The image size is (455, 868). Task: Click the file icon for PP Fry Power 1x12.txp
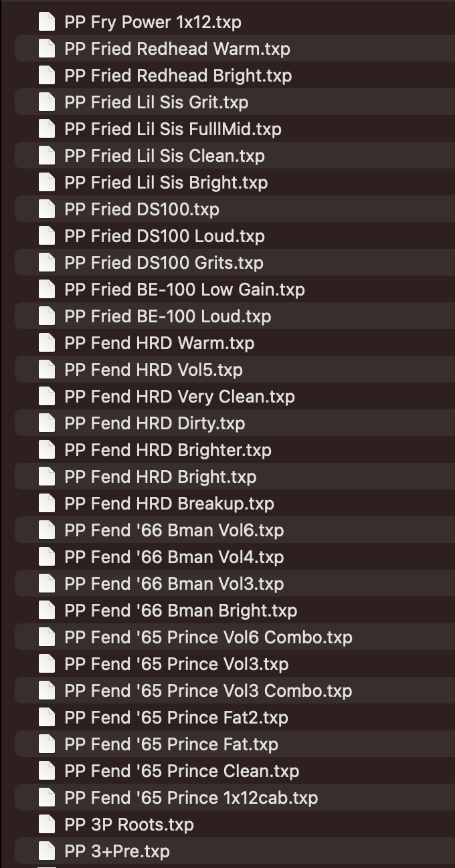pyautogui.click(x=46, y=22)
